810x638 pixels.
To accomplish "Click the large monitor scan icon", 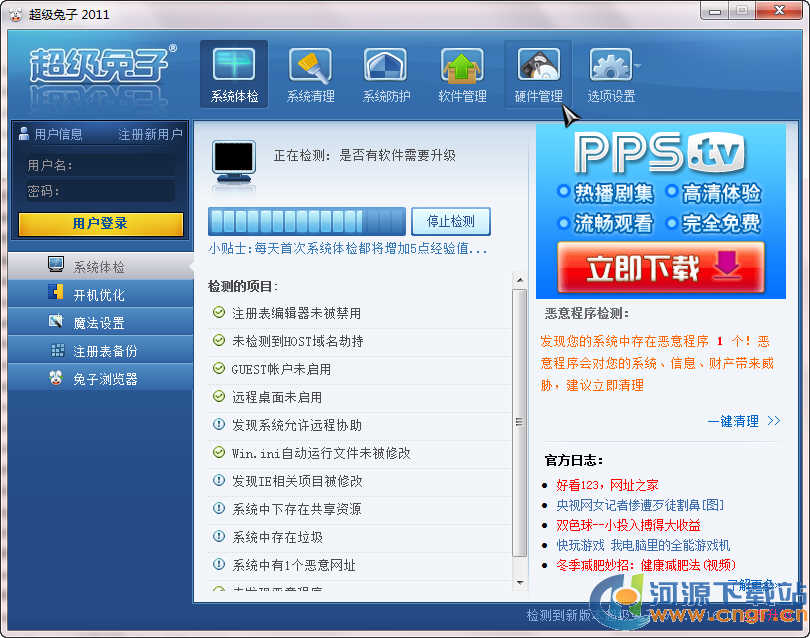I will click(x=234, y=162).
